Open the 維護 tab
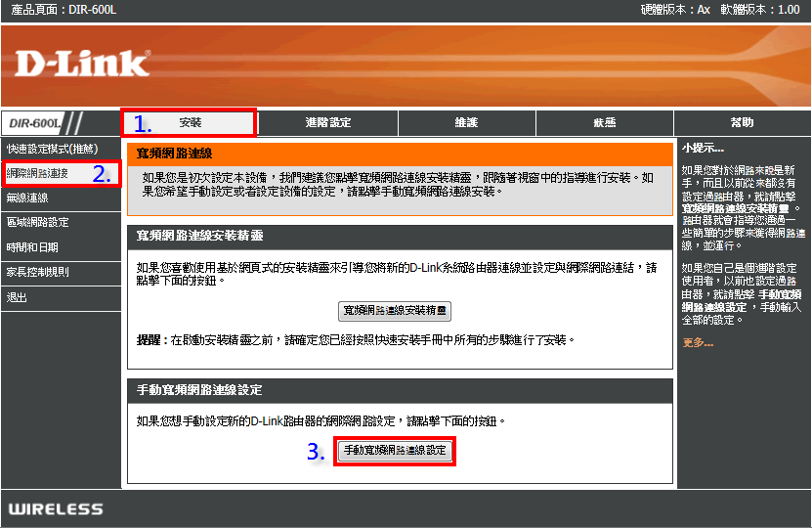Viewport: 812px width, 528px height. (467, 123)
